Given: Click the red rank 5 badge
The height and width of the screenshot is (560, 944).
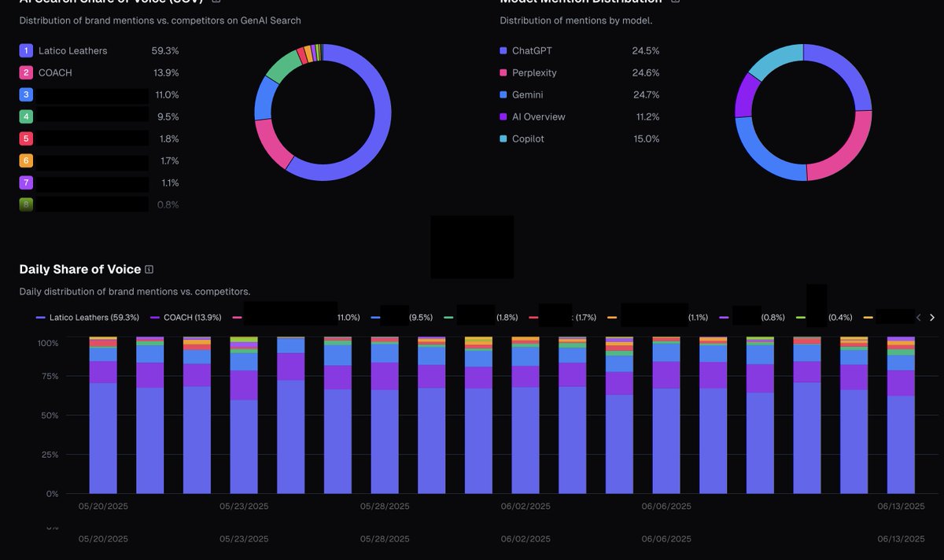Looking at the screenshot, I should [x=26, y=138].
